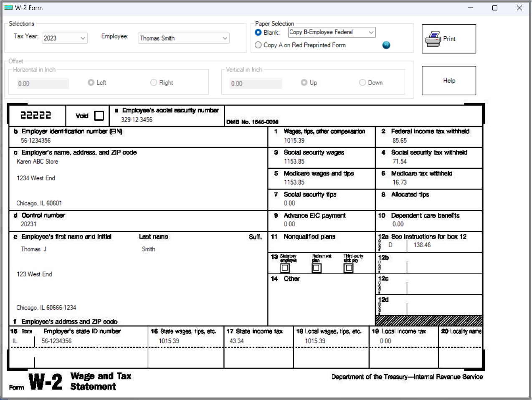
Task: Open the Employee dropdown showing Thomas Smith
Action: [184, 38]
